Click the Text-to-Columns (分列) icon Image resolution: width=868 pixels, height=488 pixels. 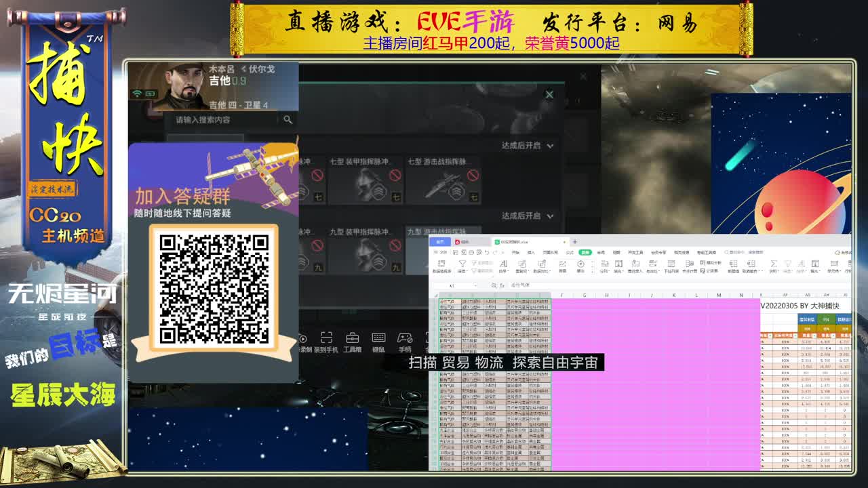tap(603, 264)
